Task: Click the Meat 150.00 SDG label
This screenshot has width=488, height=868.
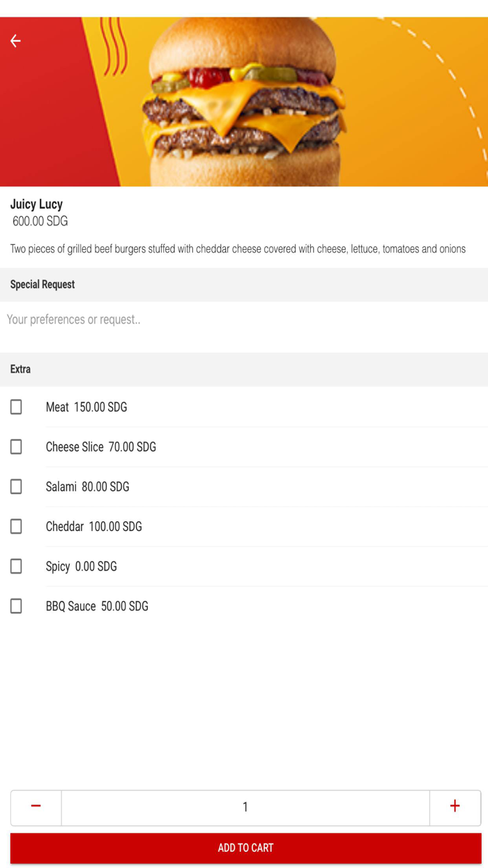Action: pyautogui.click(x=86, y=407)
